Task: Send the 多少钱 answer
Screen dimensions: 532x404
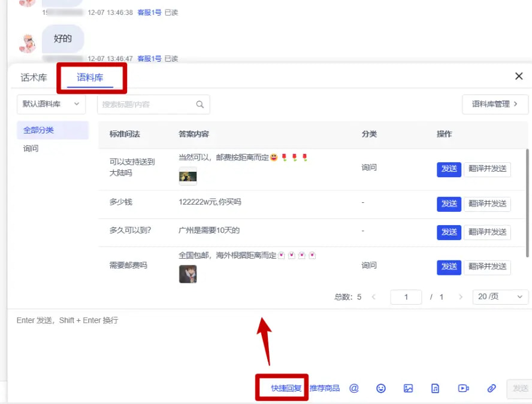Action: point(449,203)
